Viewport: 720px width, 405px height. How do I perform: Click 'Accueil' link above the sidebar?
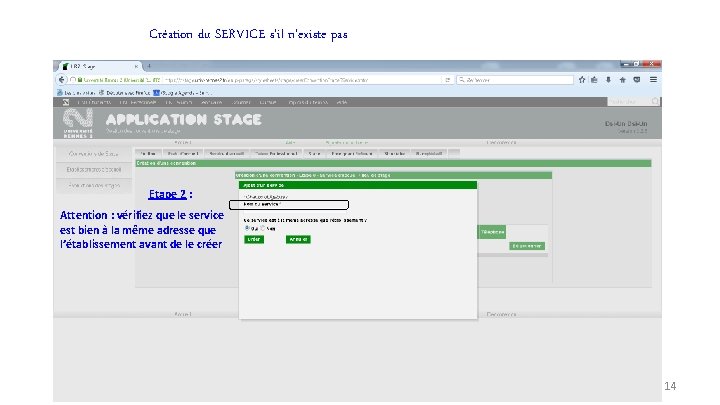(183, 142)
